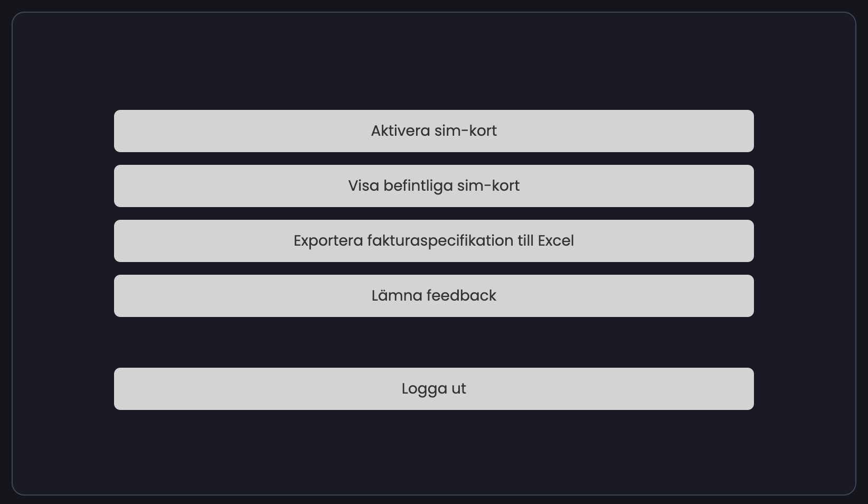
Task: Hit the Logga ut menu entry
Action: [x=433, y=389]
